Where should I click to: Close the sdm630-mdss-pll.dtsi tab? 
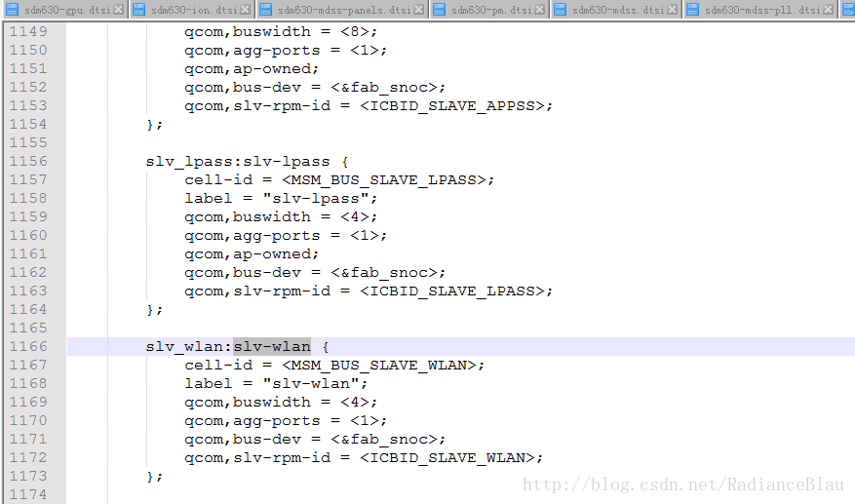click(829, 10)
